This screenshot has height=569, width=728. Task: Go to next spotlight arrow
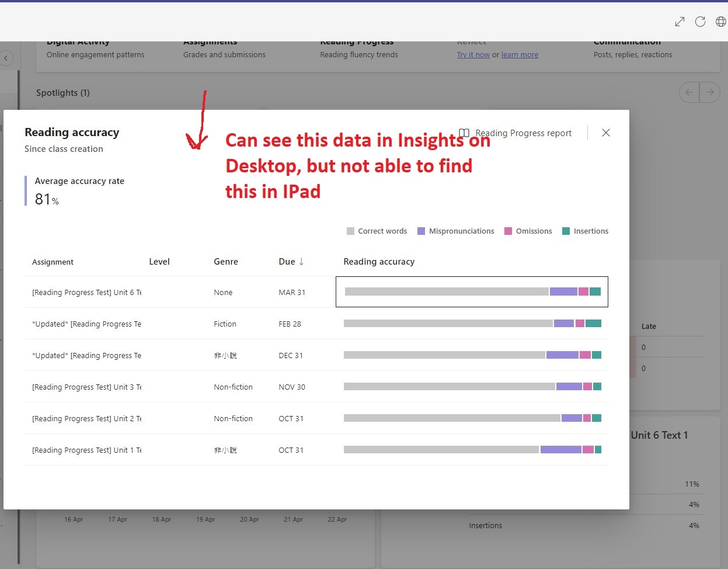[x=710, y=92]
